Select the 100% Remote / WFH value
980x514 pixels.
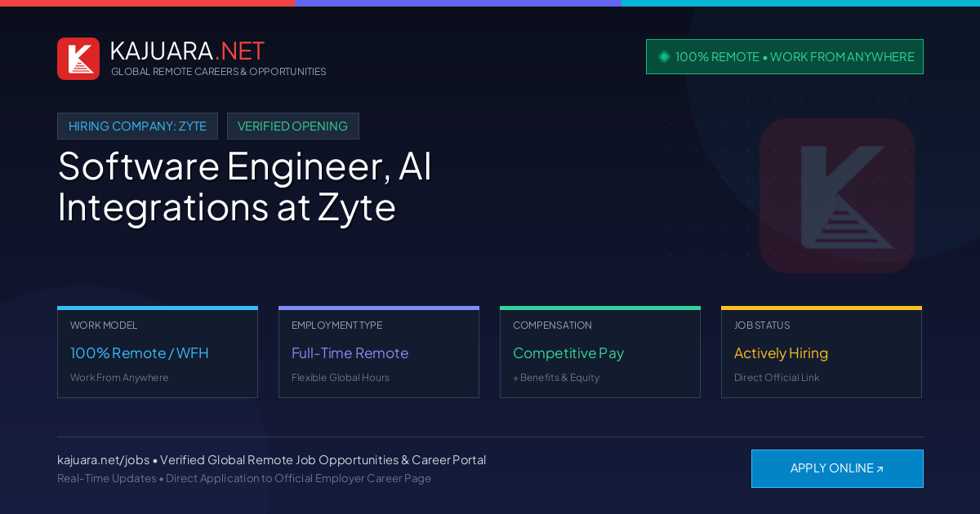click(x=140, y=353)
